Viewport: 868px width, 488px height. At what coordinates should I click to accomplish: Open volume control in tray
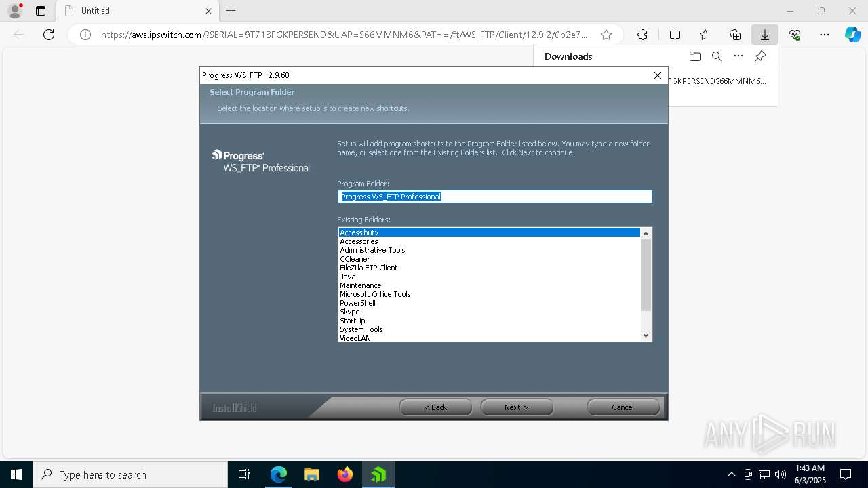click(781, 474)
